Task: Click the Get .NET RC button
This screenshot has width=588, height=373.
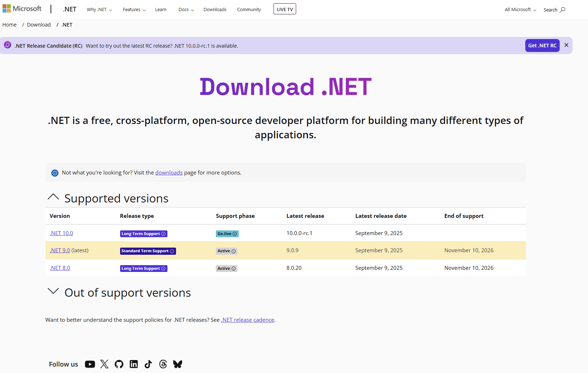Action: 542,46
